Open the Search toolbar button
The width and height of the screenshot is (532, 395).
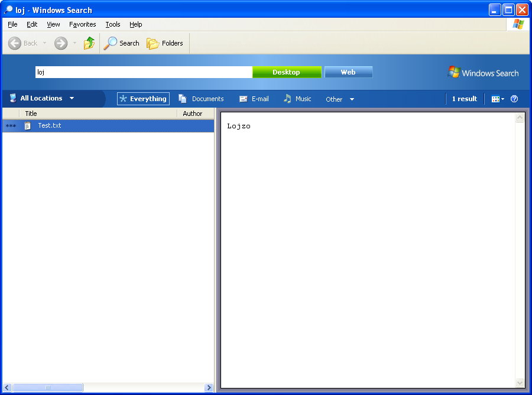(x=121, y=43)
